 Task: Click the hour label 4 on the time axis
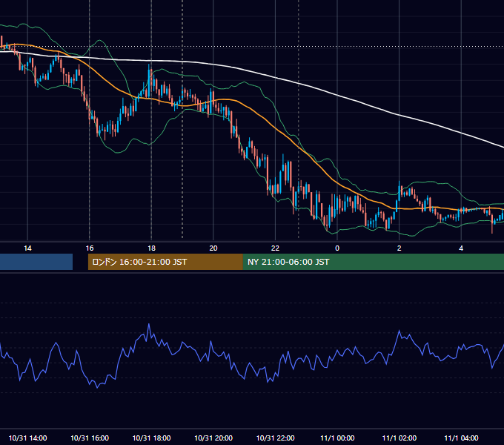(461, 248)
